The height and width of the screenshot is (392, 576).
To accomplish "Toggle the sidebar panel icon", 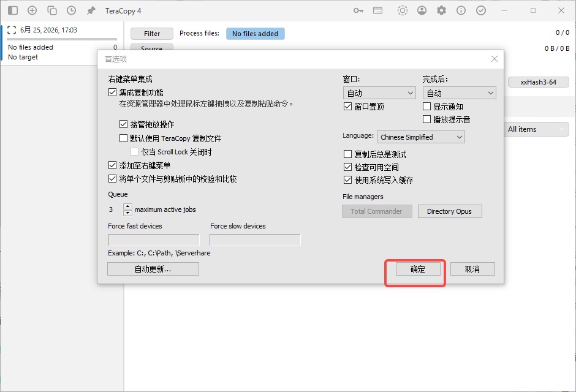I will tap(13, 10).
